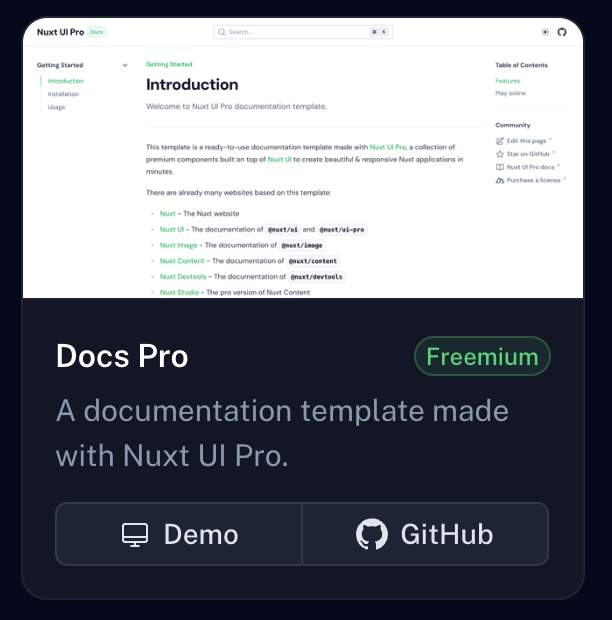This screenshot has width=612, height=620.
Task: Click the monitor icon on Demo button
Action: (135, 535)
